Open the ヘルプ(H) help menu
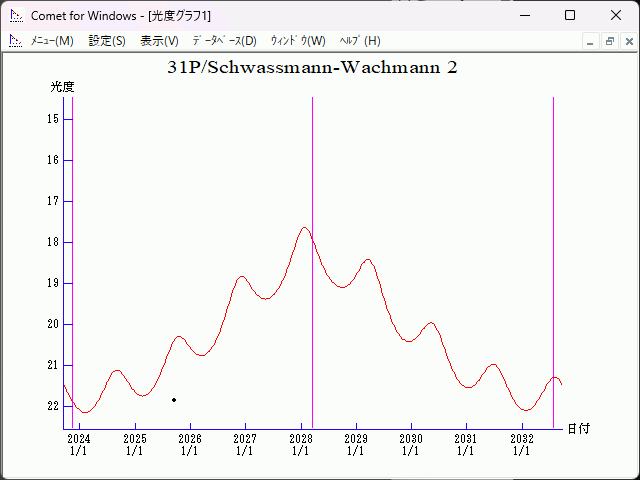Viewport: 640px width, 480px height. pyautogui.click(x=360, y=41)
